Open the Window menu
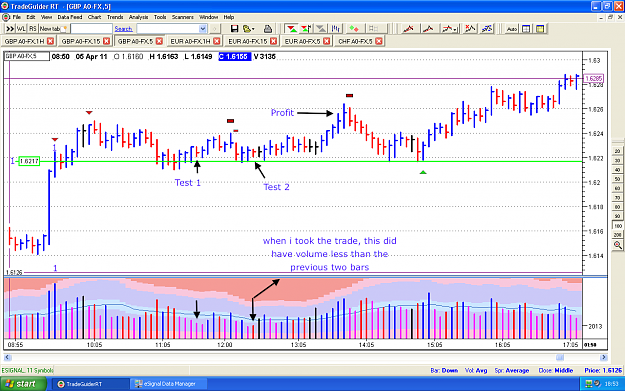 pyautogui.click(x=208, y=17)
